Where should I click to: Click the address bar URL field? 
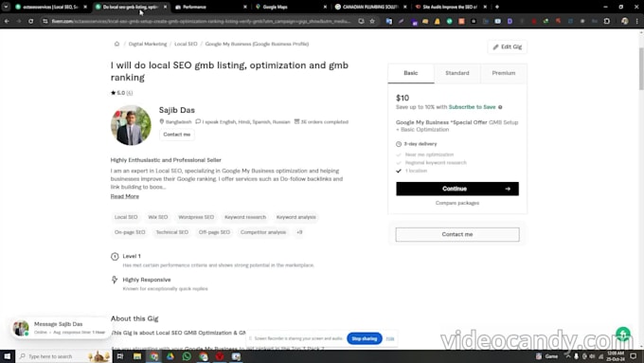point(201,21)
